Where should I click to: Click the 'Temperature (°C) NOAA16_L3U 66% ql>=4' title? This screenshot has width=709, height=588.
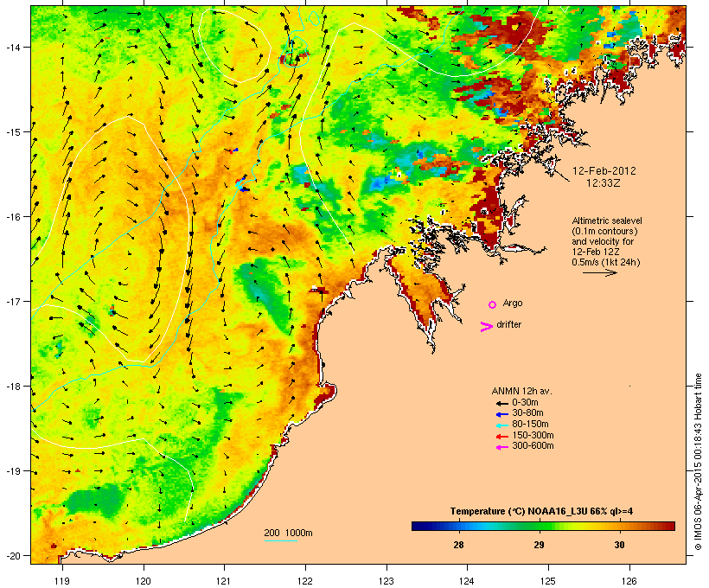[541, 512]
